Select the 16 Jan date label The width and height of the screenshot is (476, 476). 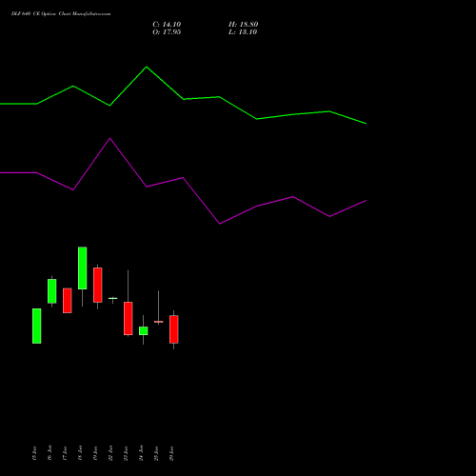tap(50, 453)
